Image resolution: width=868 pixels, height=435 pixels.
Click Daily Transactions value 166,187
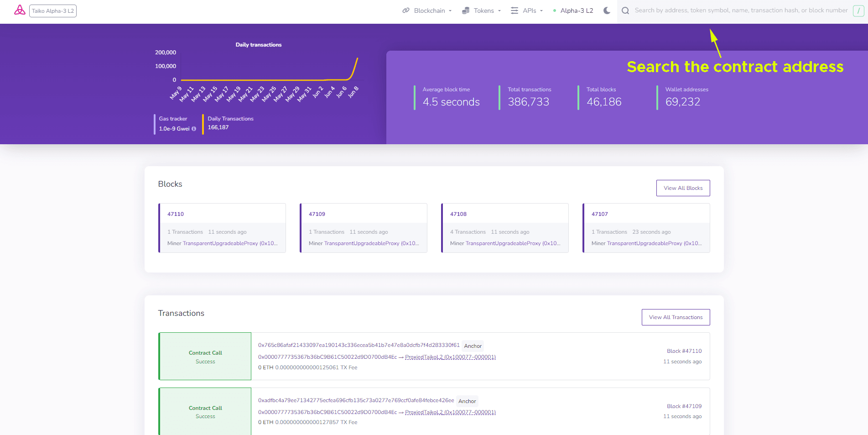[218, 127]
